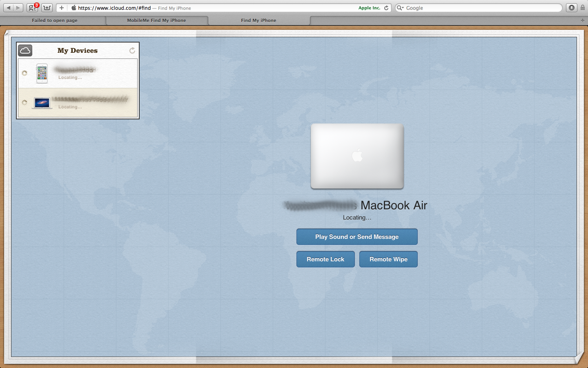The image size is (588, 368).
Task: Click the My Devices panel title
Action: (x=78, y=51)
